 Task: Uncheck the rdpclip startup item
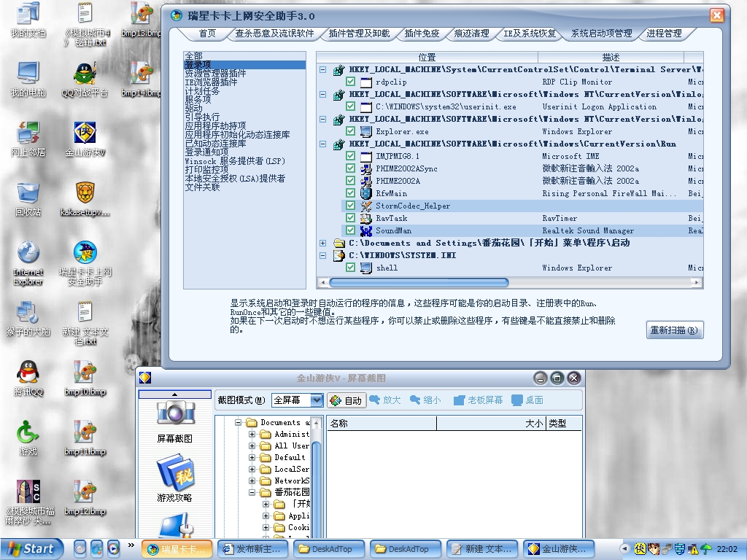click(x=350, y=82)
